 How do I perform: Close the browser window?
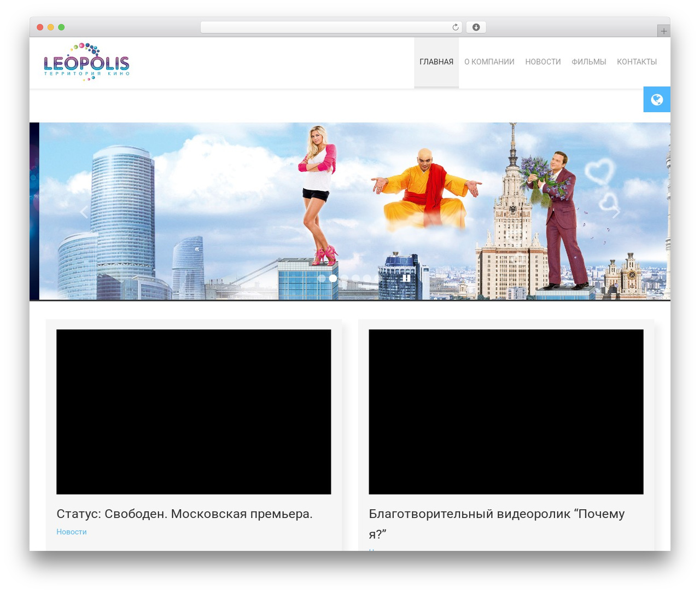click(40, 27)
